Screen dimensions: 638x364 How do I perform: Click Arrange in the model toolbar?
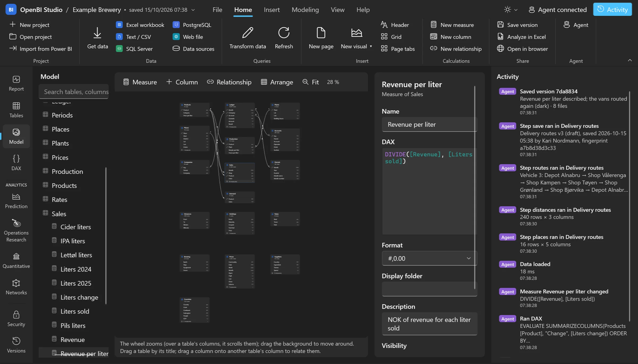tap(277, 82)
